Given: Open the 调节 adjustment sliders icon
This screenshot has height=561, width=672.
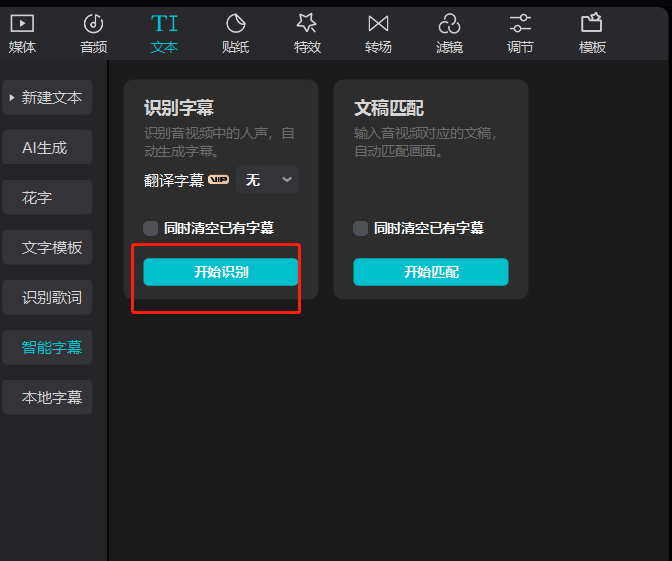Looking at the screenshot, I should 520,24.
